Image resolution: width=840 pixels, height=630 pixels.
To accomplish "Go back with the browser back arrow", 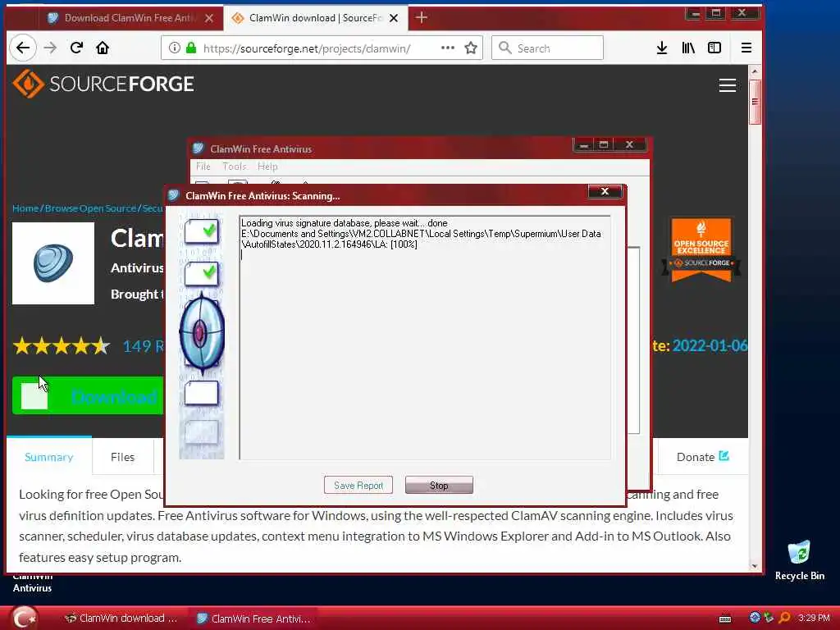I will [x=22, y=48].
